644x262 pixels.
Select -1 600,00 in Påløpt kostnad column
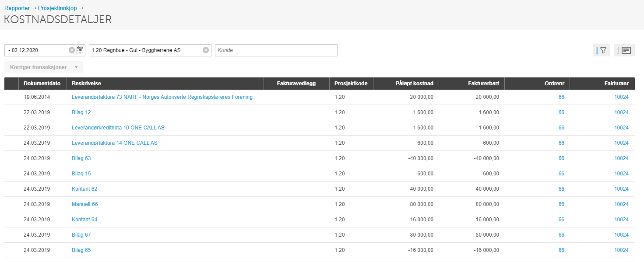coord(422,128)
